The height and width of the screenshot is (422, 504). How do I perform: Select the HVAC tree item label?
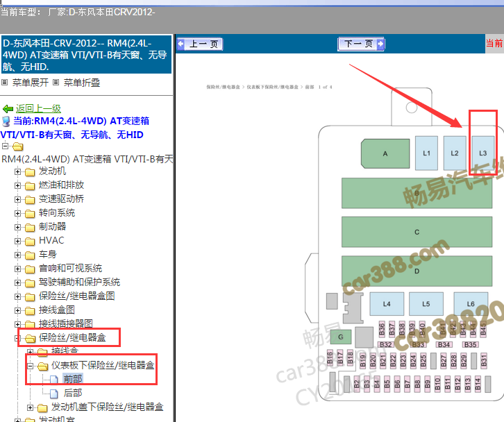tap(51, 240)
